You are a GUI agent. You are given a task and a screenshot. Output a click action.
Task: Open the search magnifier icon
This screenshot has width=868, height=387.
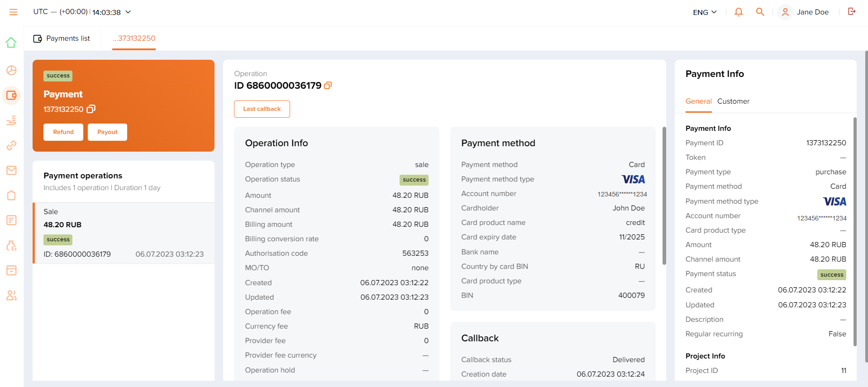click(x=760, y=12)
